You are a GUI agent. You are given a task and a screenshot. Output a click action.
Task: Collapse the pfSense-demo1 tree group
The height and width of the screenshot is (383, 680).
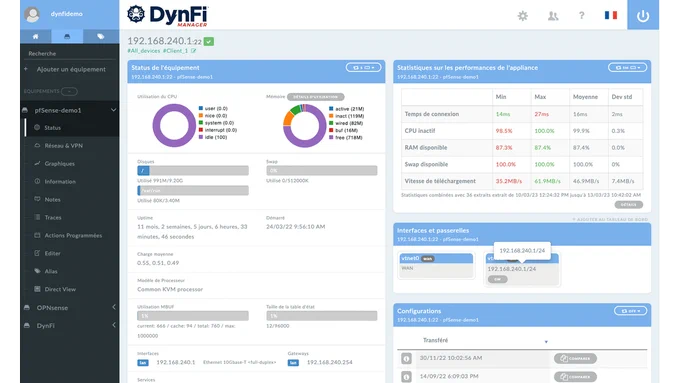click(113, 110)
